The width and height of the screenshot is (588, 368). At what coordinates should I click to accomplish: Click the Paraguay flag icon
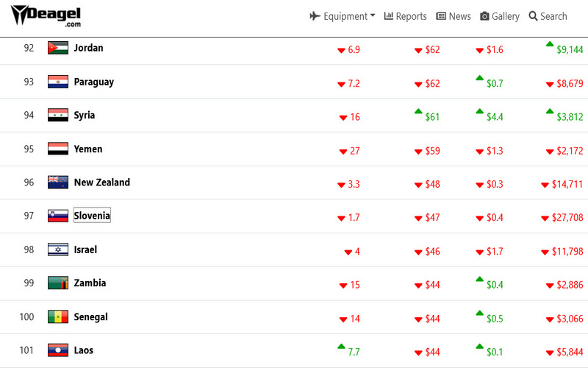(x=58, y=82)
